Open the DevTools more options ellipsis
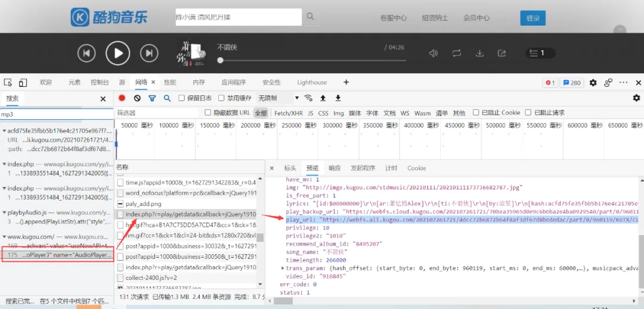This screenshot has height=309, width=644. tap(624, 83)
